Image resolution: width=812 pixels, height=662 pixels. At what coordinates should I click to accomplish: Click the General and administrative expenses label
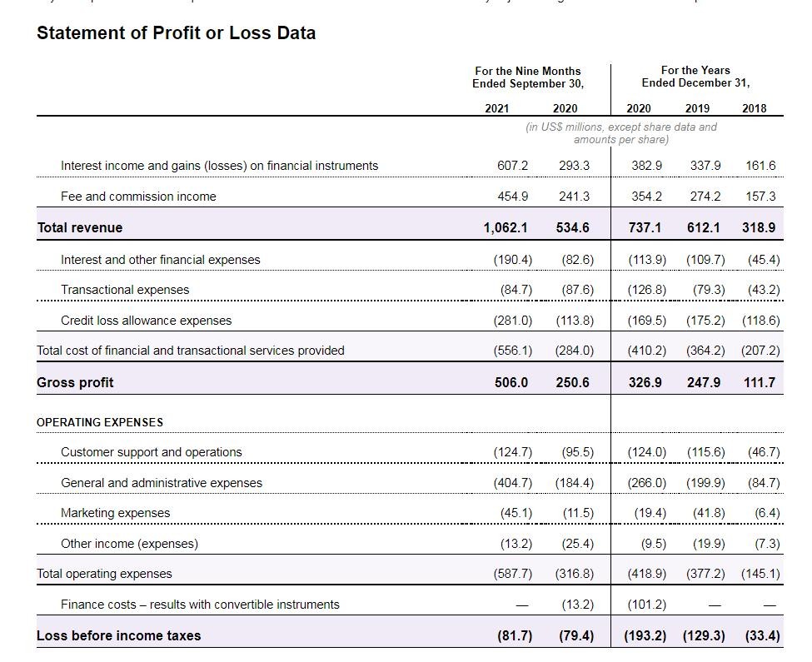pos(162,483)
